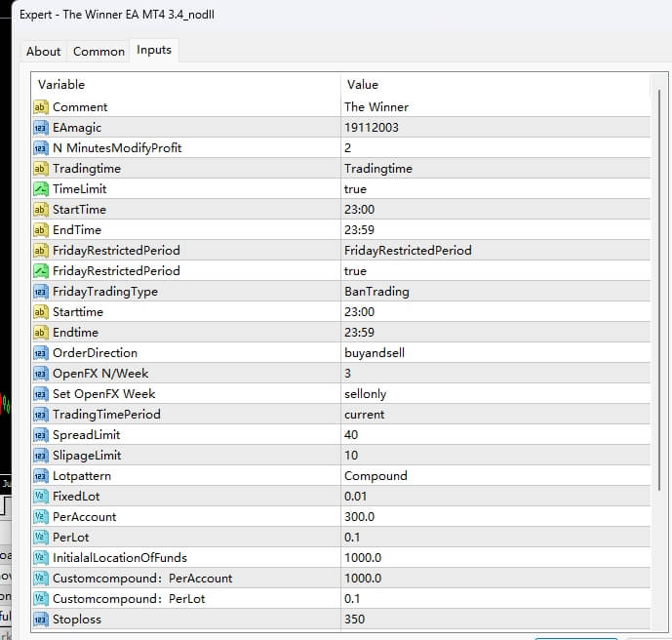
Task: Switch to the Common tab
Action: coord(99,52)
